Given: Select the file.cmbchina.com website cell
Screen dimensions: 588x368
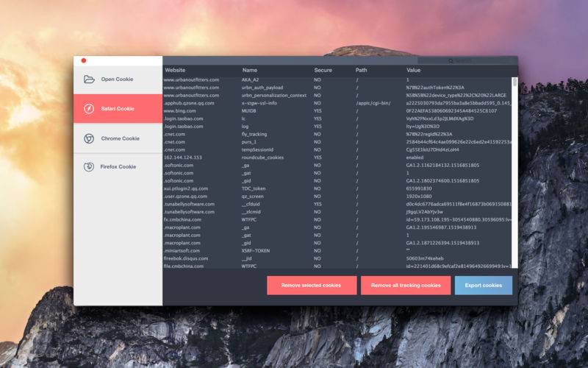Looking at the screenshot, I should coord(183,266).
